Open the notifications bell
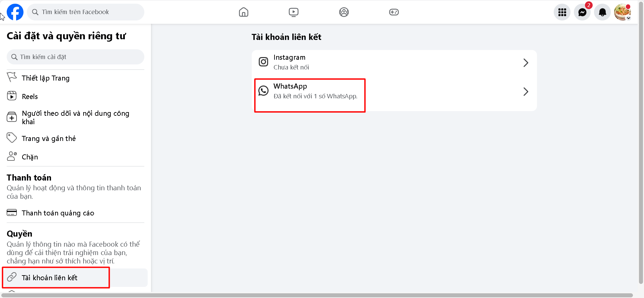 (x=602, y=12)
